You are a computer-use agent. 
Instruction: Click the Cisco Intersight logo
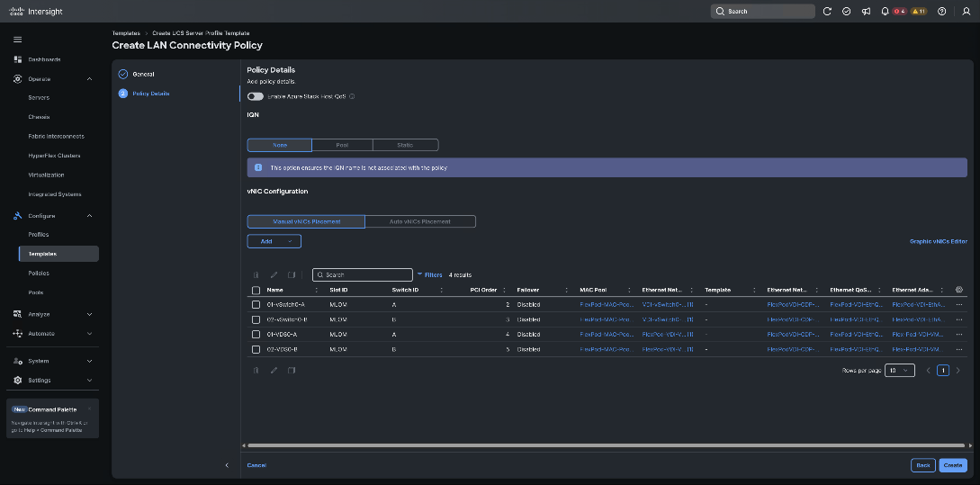coord(36,12)
